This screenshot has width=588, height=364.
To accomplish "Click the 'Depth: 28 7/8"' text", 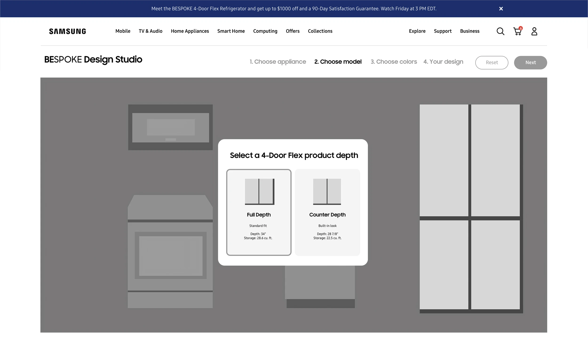I will click(327, 234).
